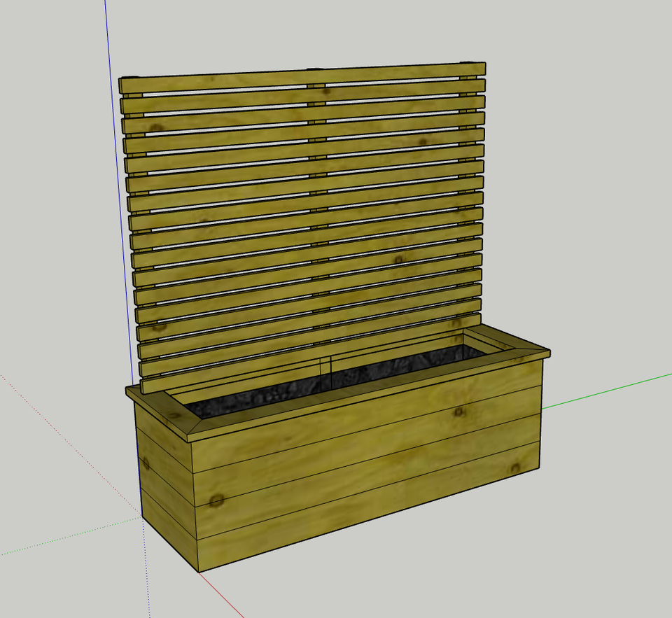This screenshot has height=618, width=672.
Task: Click the dotted green axis line at left
Action: [71, 535]
